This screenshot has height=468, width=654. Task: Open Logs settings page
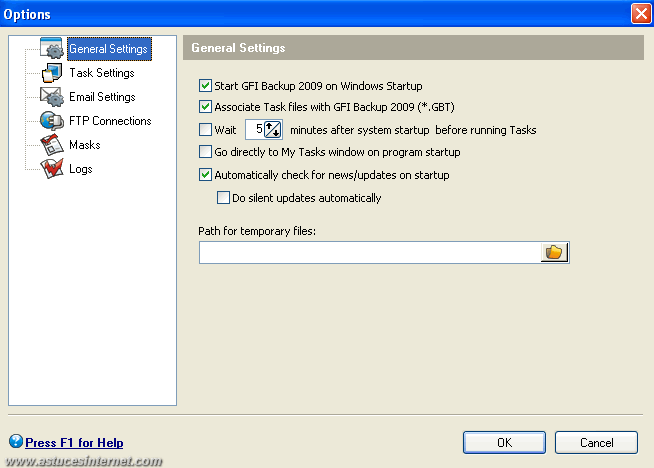[80, 169]
